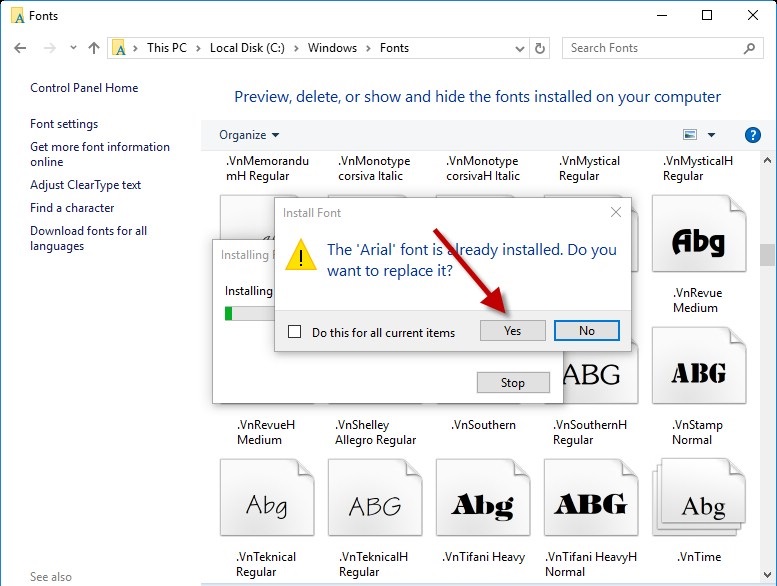Go forward using the forward arrow
This screenshot has width=777, height=586.
pos(50,48)
